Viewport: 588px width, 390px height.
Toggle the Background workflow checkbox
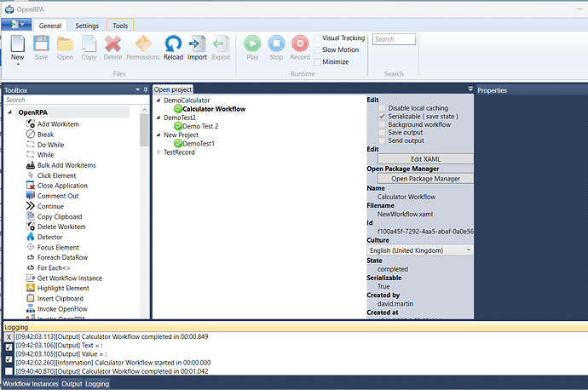382,125
